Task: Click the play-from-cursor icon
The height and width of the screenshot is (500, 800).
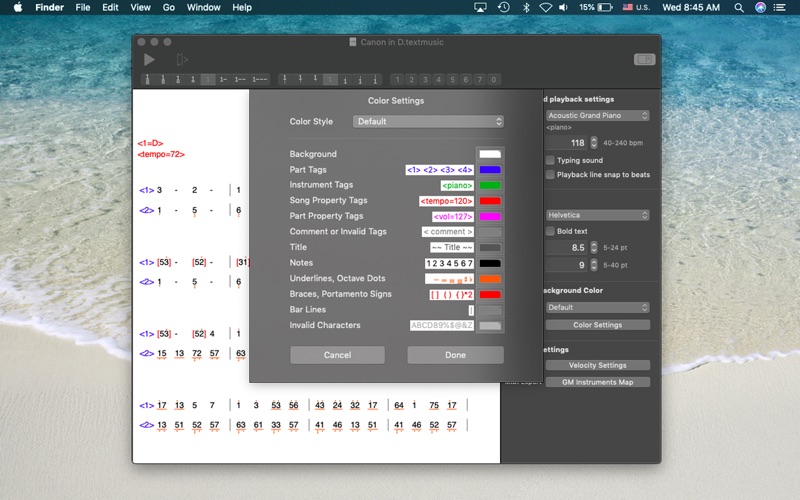Action: pyautogui.click(x=182, y=60)
